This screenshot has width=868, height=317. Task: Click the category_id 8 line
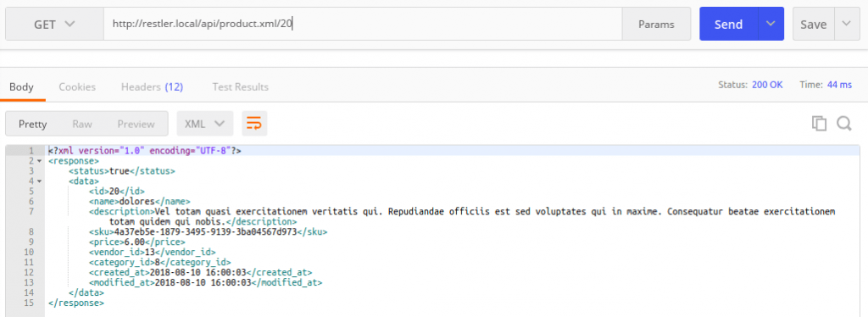point(160,262)
